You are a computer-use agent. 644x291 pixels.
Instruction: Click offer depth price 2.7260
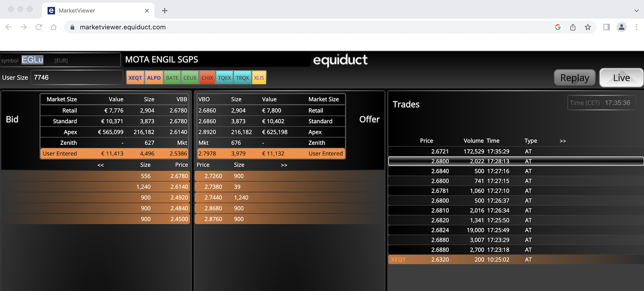[x=213, y=176]
